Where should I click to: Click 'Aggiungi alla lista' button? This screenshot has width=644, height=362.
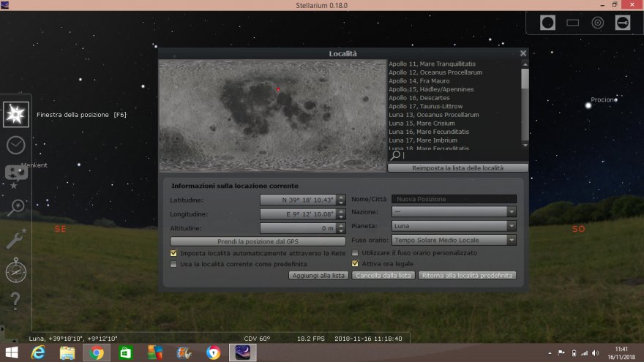tap(318, 276)
